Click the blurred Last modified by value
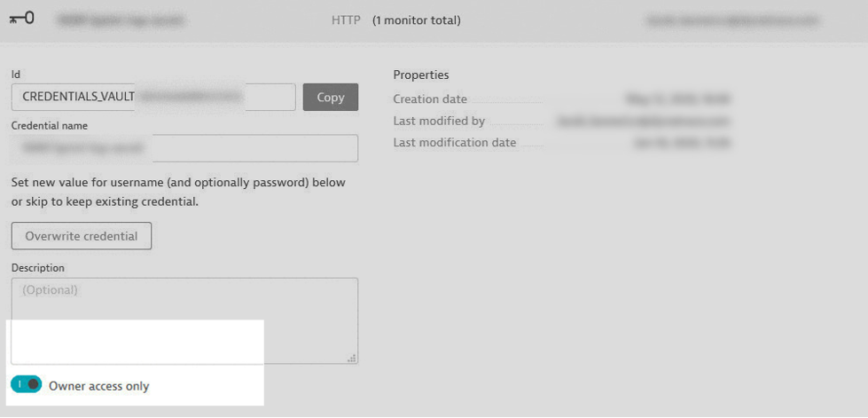868x418 pixels. tap(644, 122)
